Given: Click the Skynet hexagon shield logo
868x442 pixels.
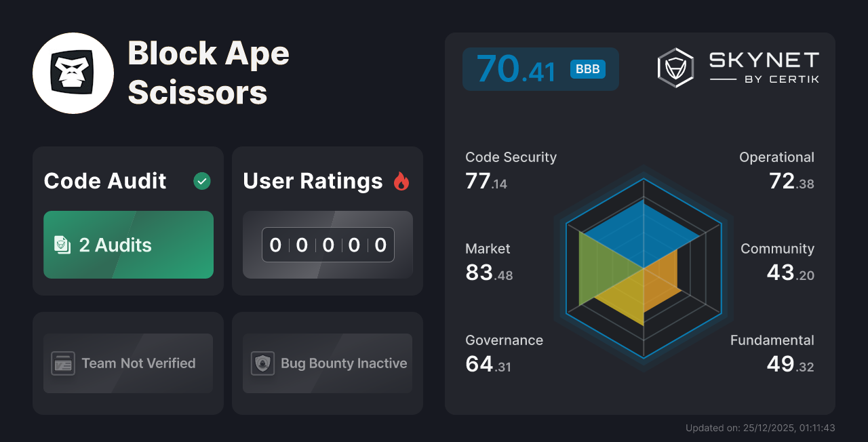Looking at the screenshot, I should coord(675,67).
